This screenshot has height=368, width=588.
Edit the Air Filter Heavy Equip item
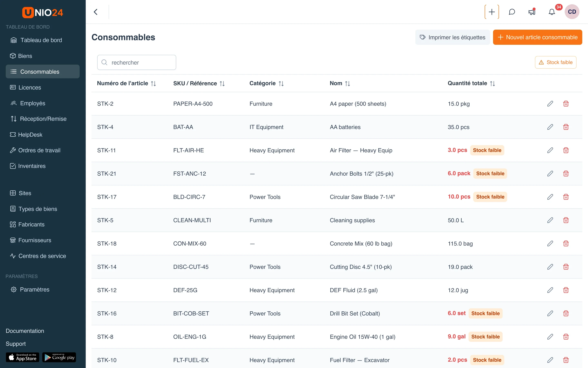coord(550,150)
